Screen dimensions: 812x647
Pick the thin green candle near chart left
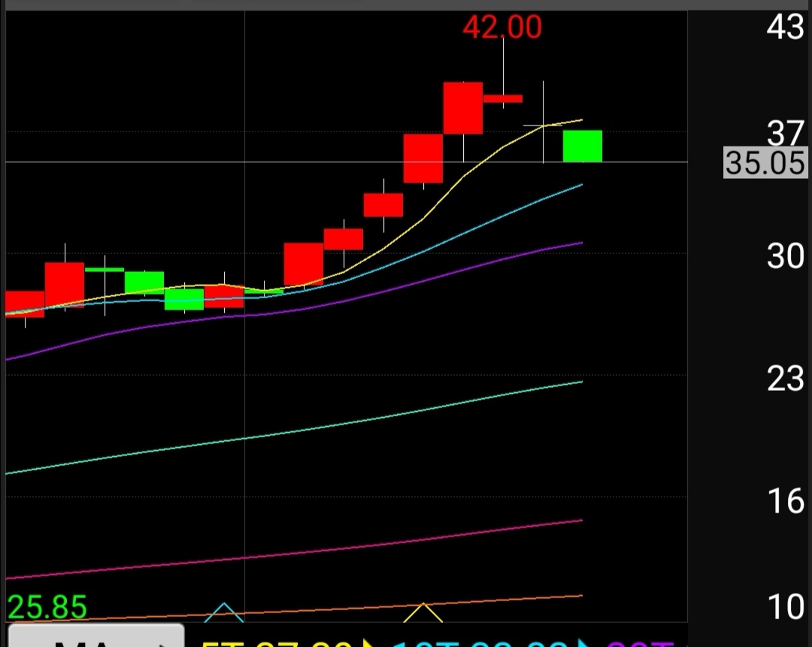105,269
